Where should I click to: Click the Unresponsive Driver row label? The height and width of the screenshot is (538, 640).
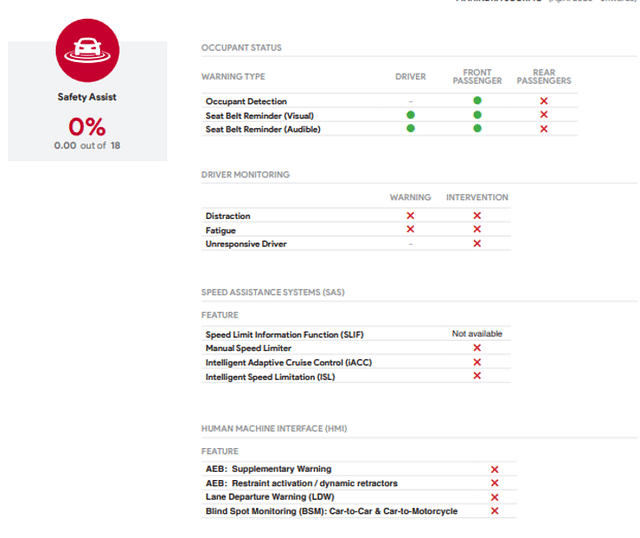click(x=246, y=244)
